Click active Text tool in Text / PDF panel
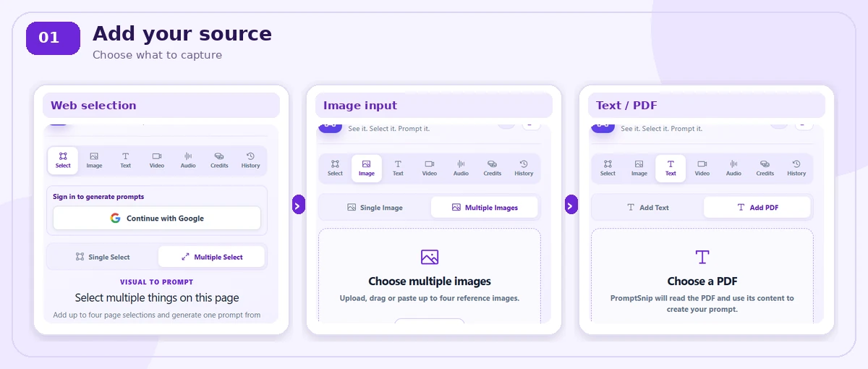This screenshot has width=868, height=369. click(x=671, y=168)
